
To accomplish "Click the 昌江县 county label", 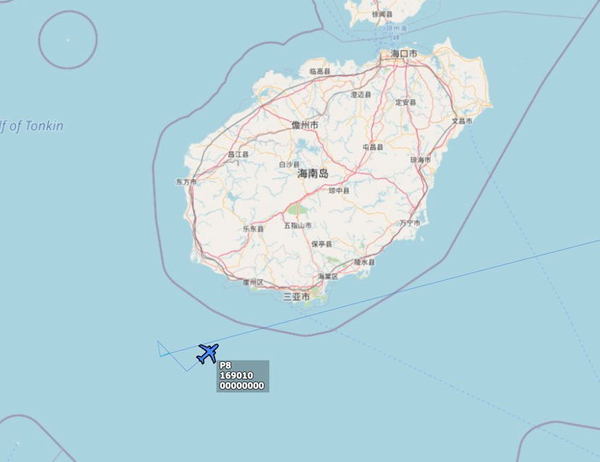I will click(238, 154).
